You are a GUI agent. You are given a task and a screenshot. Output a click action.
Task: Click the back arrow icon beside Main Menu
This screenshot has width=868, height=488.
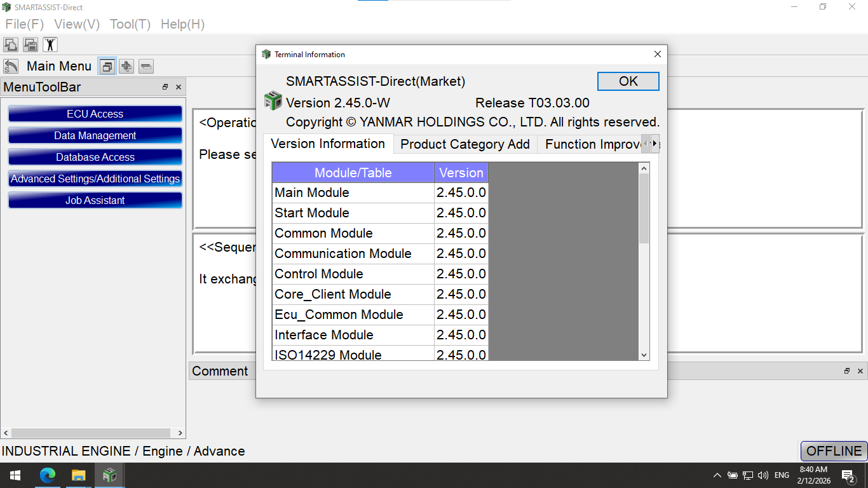11,66
